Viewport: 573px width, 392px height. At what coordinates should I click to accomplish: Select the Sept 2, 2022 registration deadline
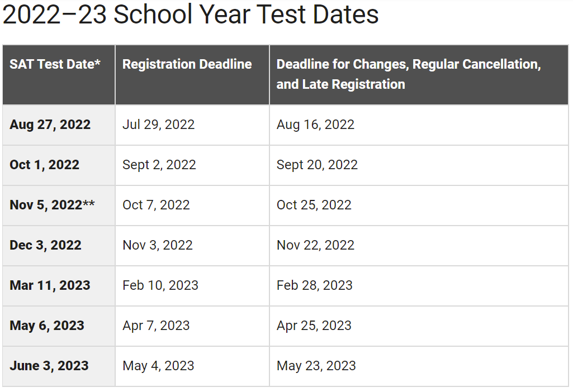click(x=159, y=165)
